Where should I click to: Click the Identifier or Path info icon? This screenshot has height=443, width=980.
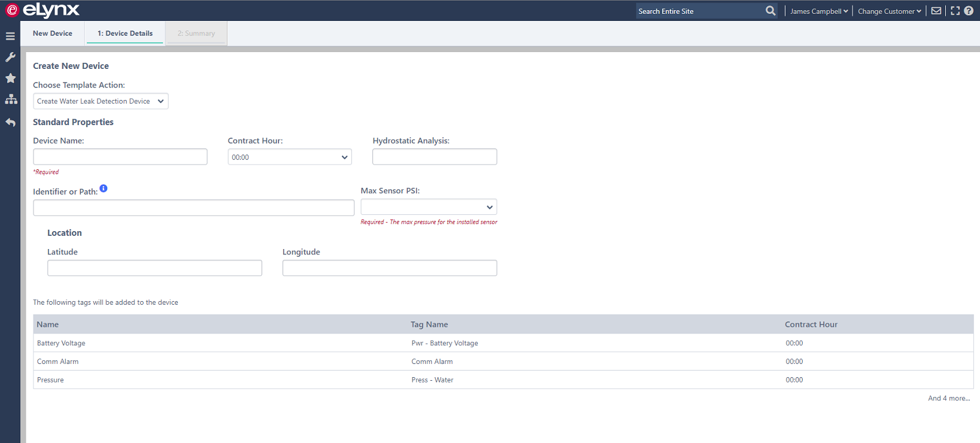pyautogui.click(x=104, y=189)
